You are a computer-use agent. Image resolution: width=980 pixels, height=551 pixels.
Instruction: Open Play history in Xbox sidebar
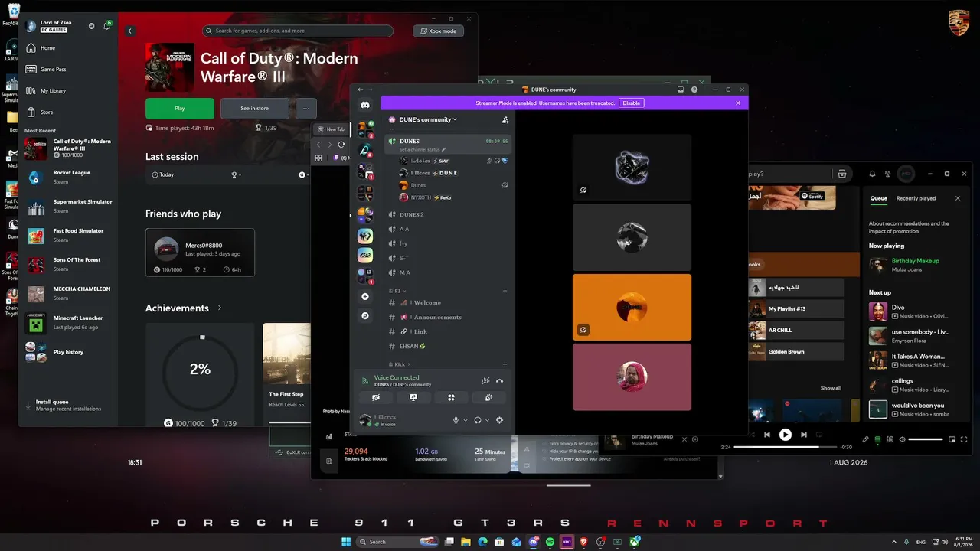[67, 352]
